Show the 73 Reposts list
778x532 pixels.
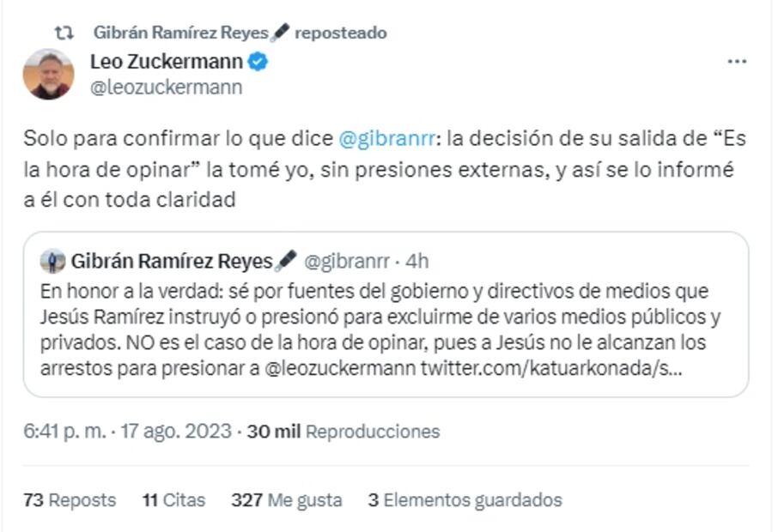pos(70,500)
